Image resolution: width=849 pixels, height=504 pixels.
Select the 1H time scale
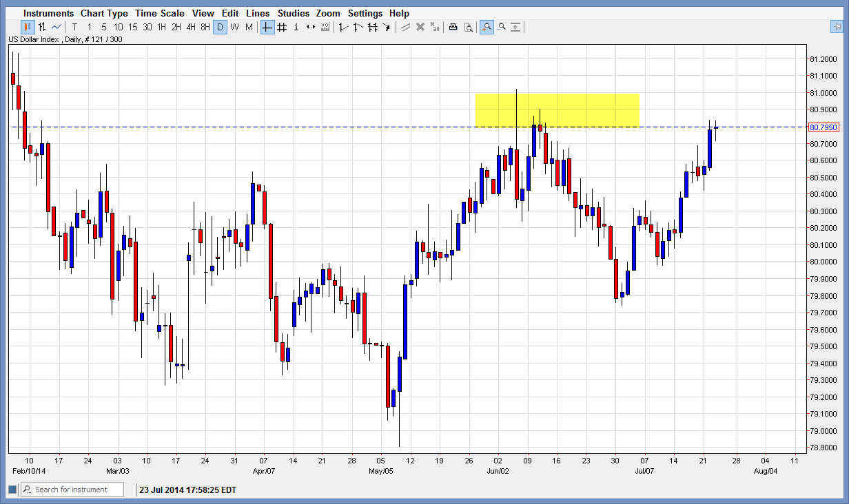(161, 27)
